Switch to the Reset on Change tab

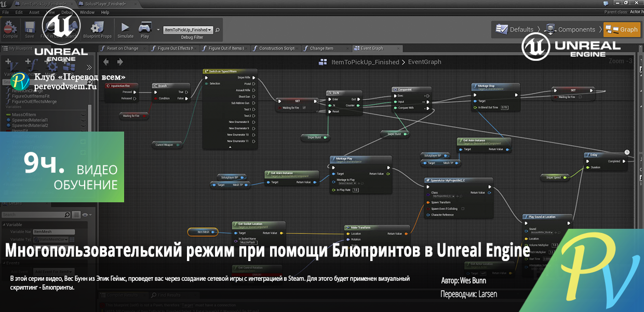tap(123, 48)
